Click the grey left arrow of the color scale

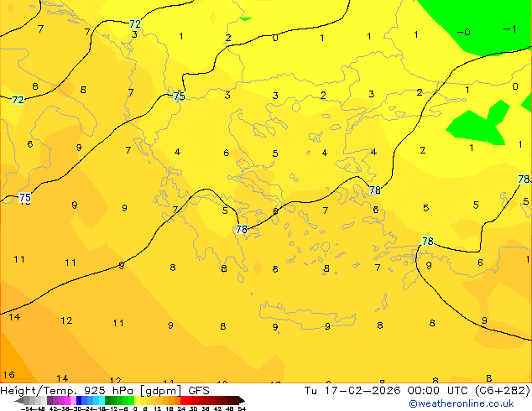click(x=19, y=400)
